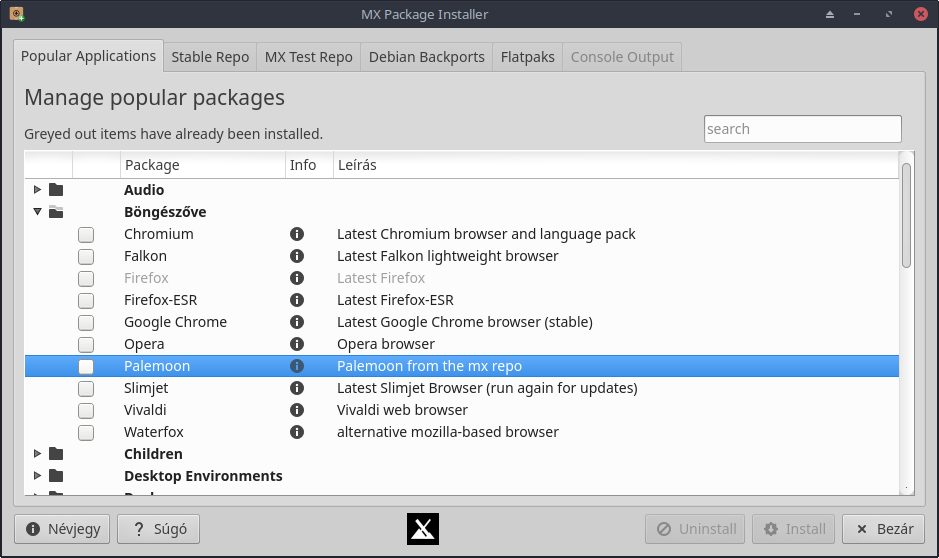Image resolution: width=939 pixels, height=558 pixels.
Task: Click 'Latest Firefox-ESR' description text
Action: (x=395, y=300)
